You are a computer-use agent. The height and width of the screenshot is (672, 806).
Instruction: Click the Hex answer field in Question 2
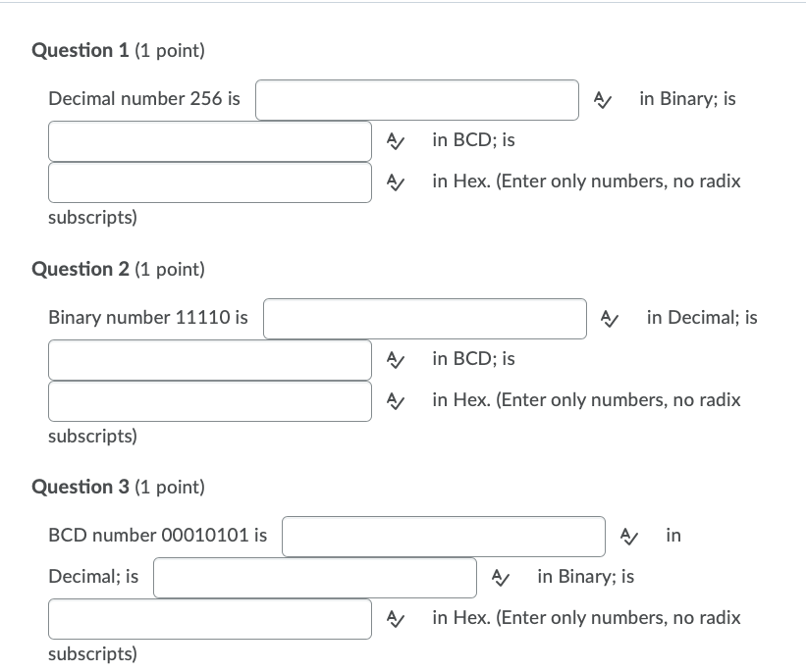(209, 400)
